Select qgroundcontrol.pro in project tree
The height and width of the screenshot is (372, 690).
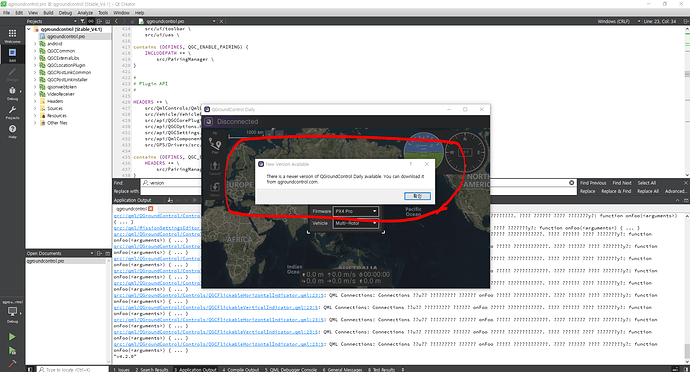pyautogui.click(x=66, y=37)
